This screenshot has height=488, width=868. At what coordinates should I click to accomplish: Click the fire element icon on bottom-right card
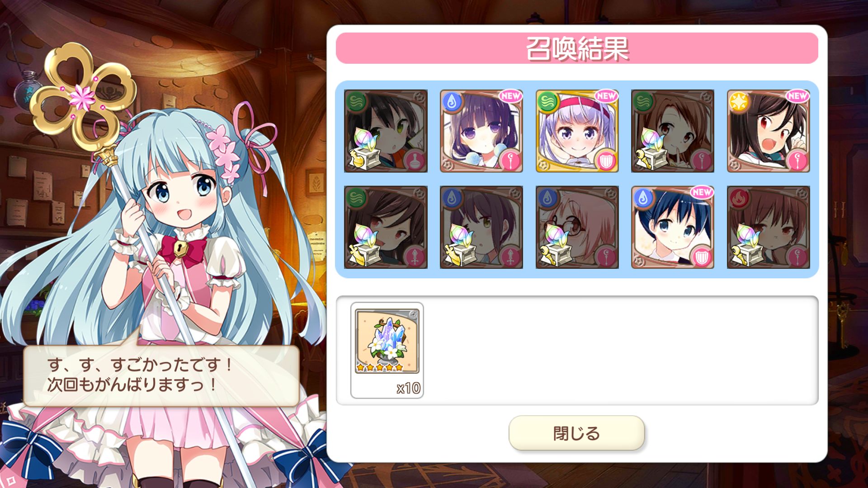click(x=739, y=198)
